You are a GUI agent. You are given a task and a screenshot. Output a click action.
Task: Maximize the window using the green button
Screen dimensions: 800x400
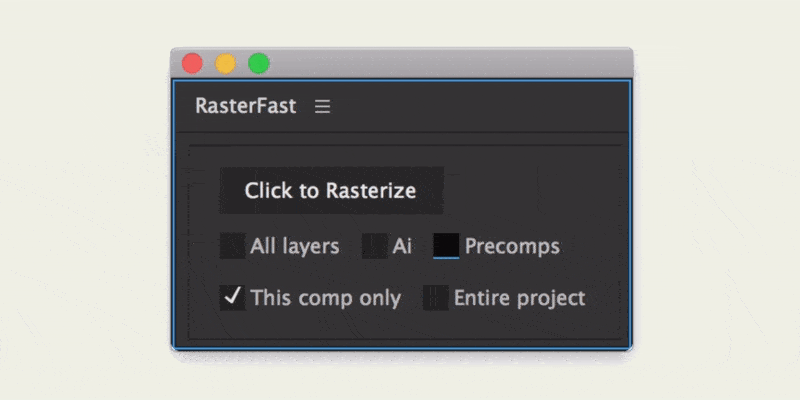coord(259,63)
